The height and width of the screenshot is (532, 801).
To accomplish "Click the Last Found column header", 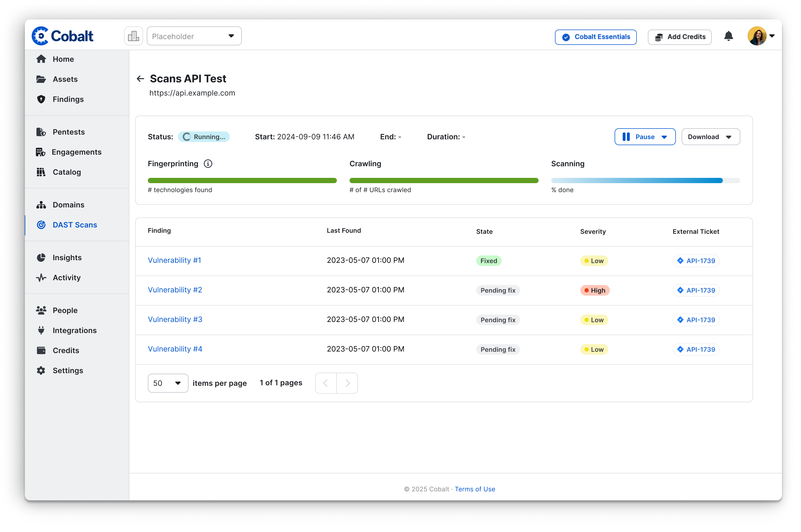I will 343,230.
